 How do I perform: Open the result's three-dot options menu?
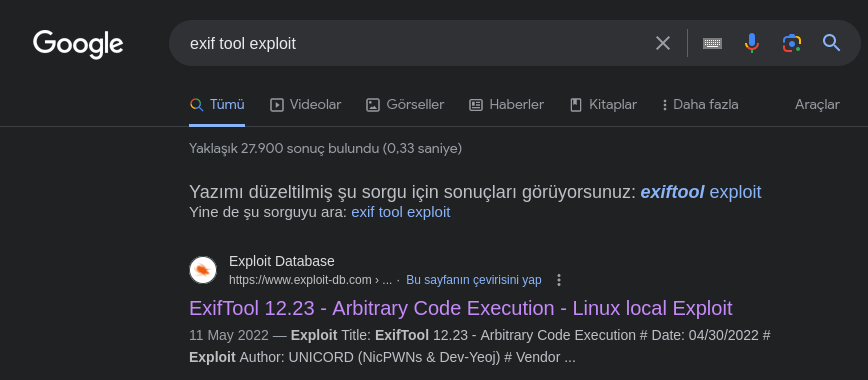pos(559,280)
